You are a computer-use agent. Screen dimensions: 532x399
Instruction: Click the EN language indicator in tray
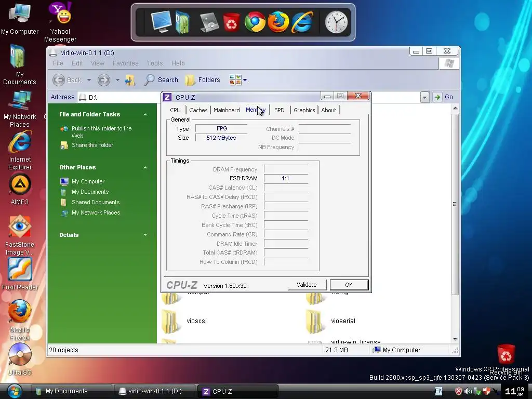pyautogui.click(x=438, y=391)
